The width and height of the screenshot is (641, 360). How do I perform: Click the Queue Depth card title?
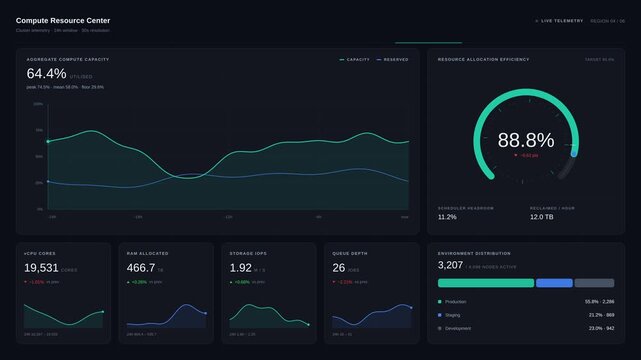click(x=350, y=253)
